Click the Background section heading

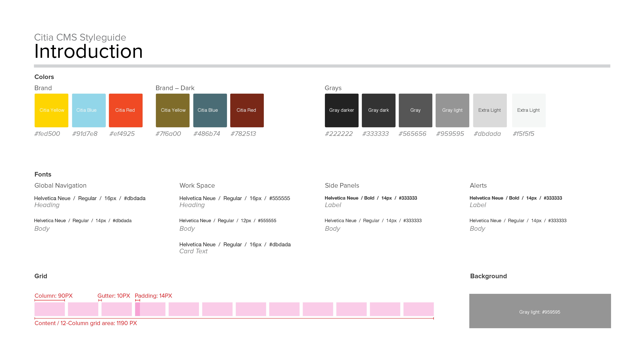point(488,276)
